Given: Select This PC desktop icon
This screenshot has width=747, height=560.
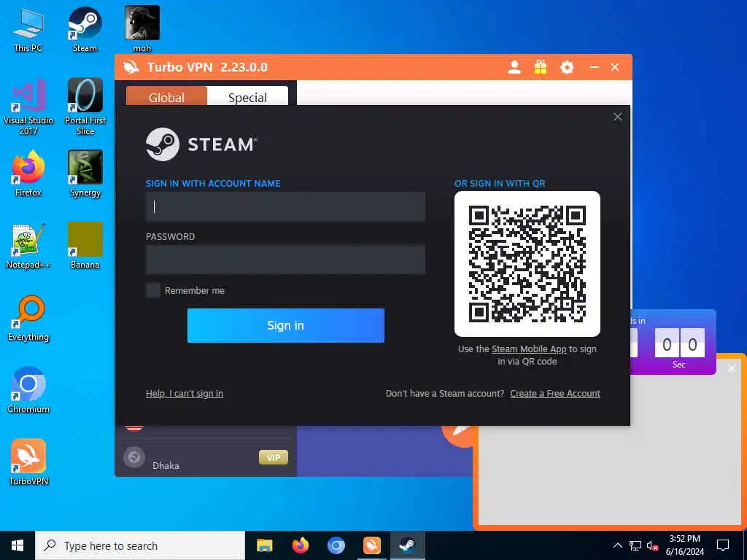Looking at the screenshot, I should tap(28, 29).
